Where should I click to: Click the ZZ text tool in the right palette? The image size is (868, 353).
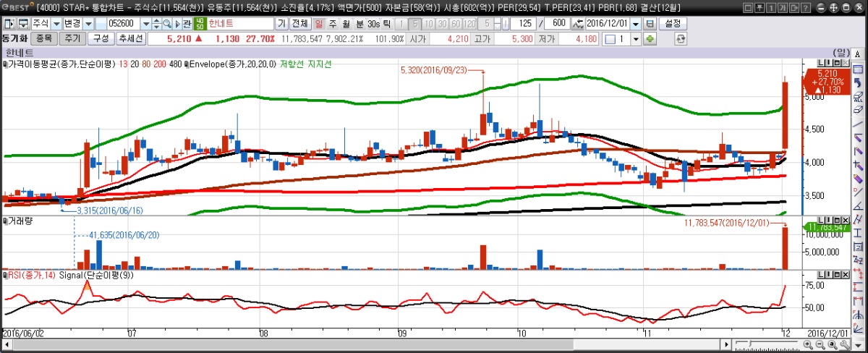(857, 259)
